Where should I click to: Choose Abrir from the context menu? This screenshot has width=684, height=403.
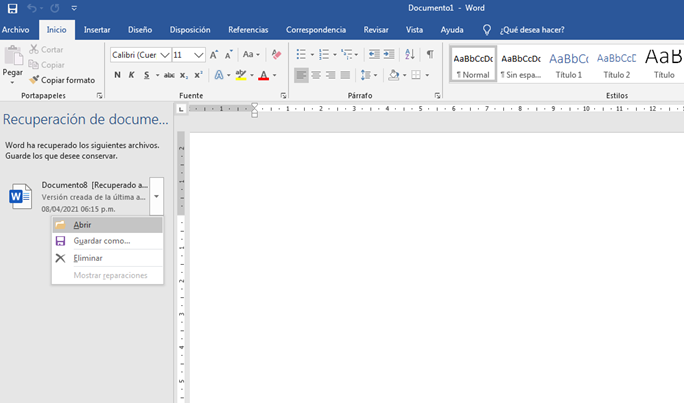[x=108, y=225]
